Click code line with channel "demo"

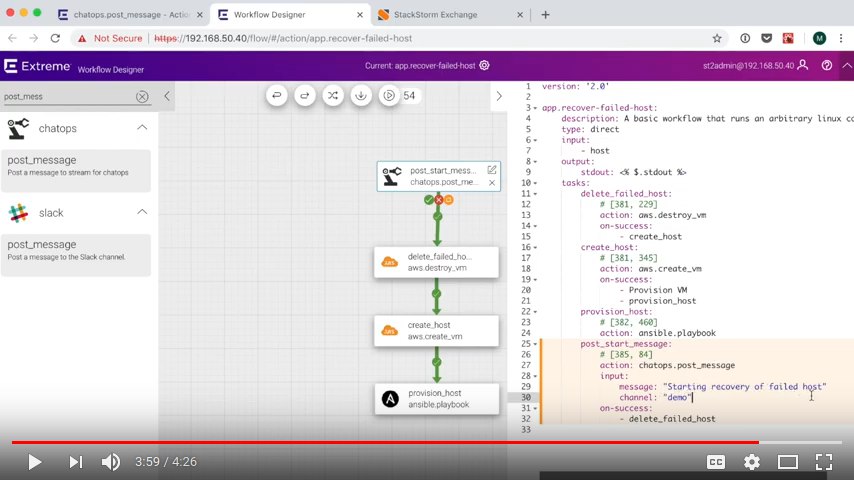pos(656,397)
